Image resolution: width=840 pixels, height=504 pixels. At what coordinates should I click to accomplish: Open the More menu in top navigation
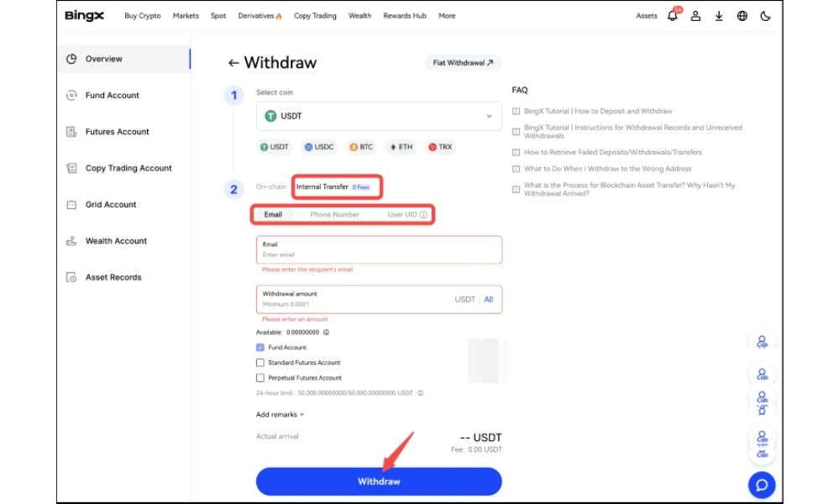tap(447, 16)
